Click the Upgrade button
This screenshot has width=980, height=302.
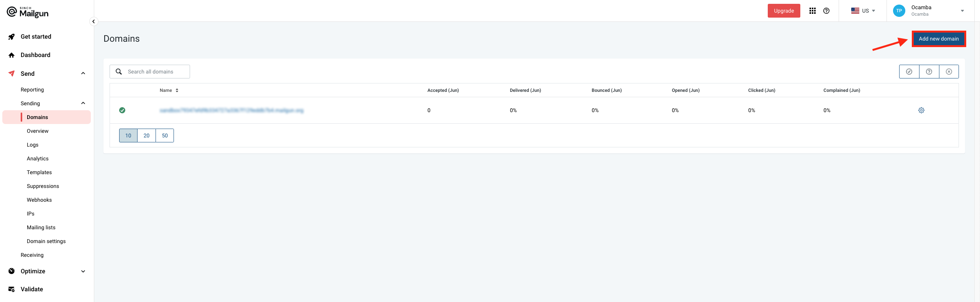pos(784,11)
